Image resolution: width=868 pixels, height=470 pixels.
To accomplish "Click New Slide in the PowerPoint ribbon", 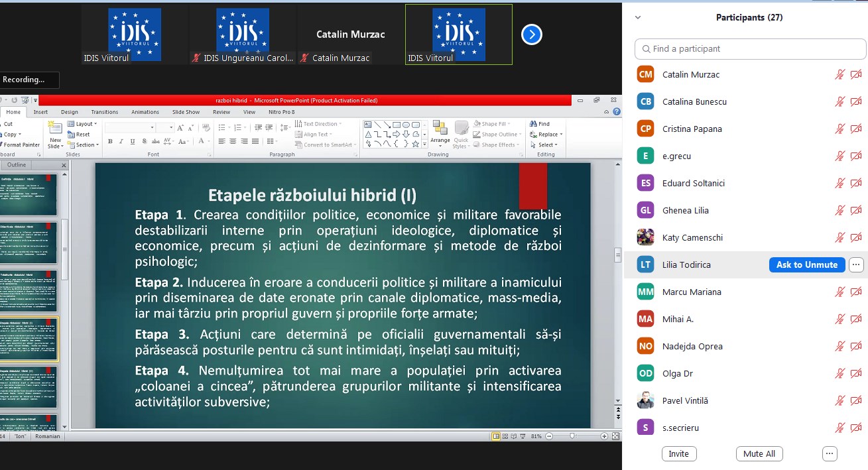I will (x=55, y=133).
